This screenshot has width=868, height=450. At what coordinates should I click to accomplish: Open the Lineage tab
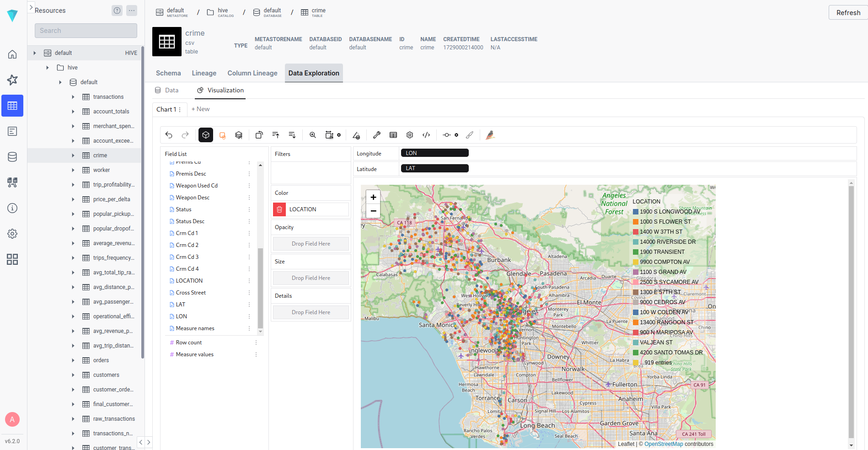pyautogui.click(x=204, y=73)
